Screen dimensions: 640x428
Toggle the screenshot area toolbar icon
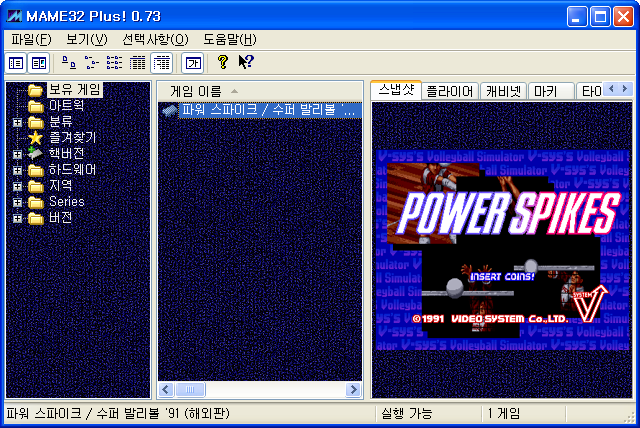[39, 63]
